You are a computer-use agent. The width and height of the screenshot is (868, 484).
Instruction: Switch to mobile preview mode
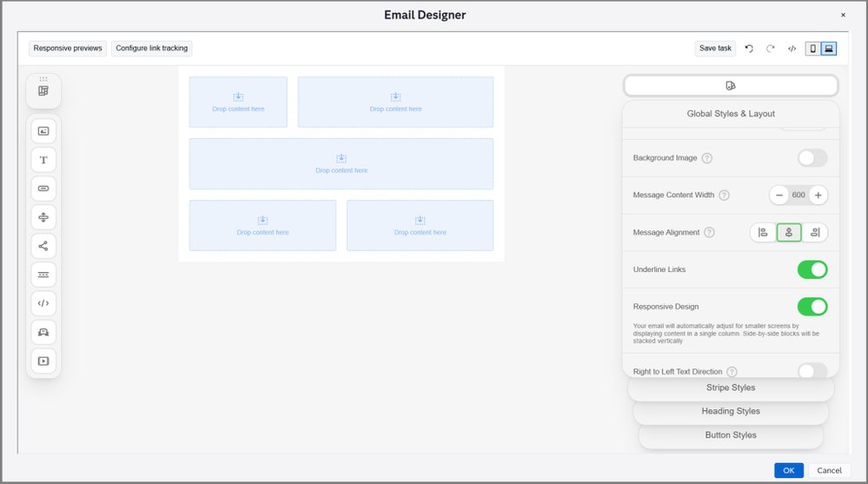click(x=812, y=49)
